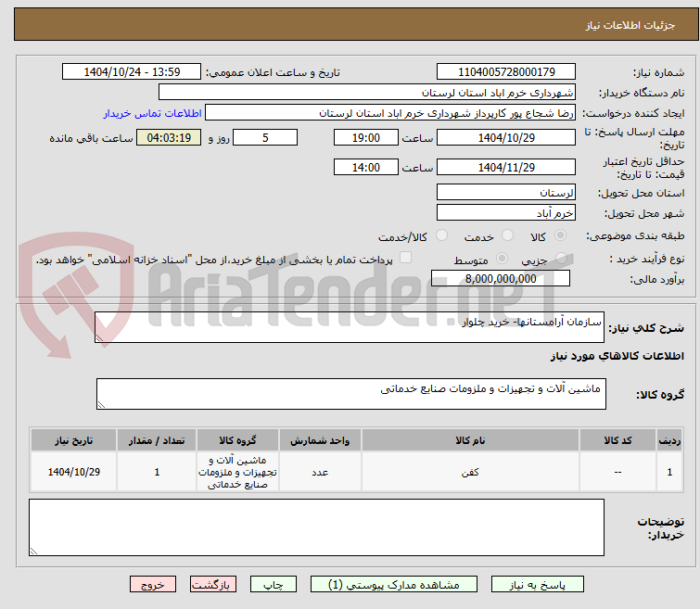Select the کالا radio button
This screenshot has height=609, width=700.
coord(560,235)
